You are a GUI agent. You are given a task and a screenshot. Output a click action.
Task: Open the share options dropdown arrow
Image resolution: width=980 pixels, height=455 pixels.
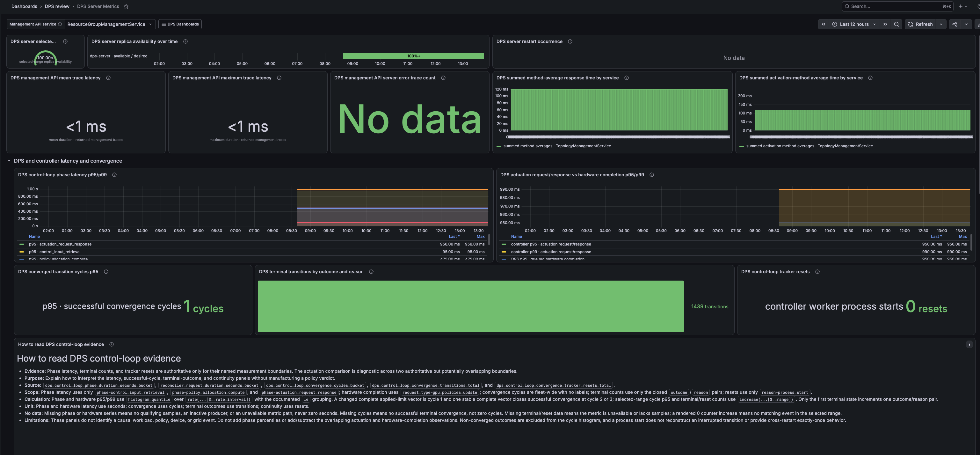click(x=966, y=24)
